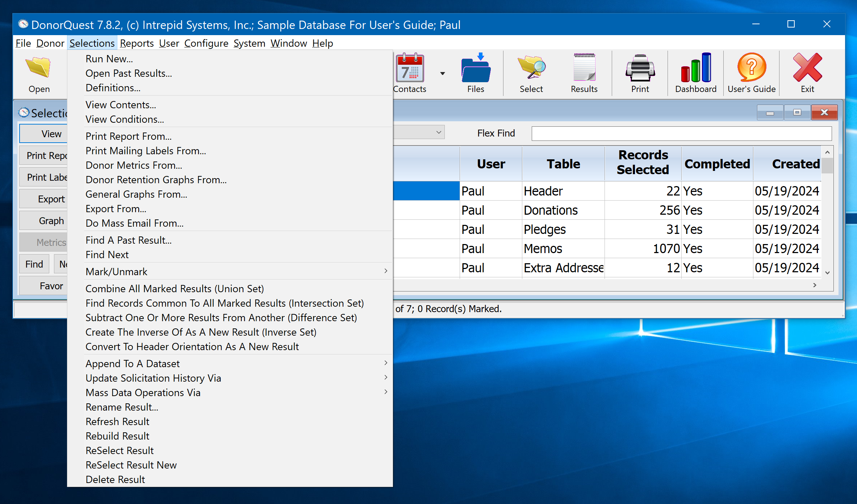Choose General Graphs From... entry

point(230,194)
